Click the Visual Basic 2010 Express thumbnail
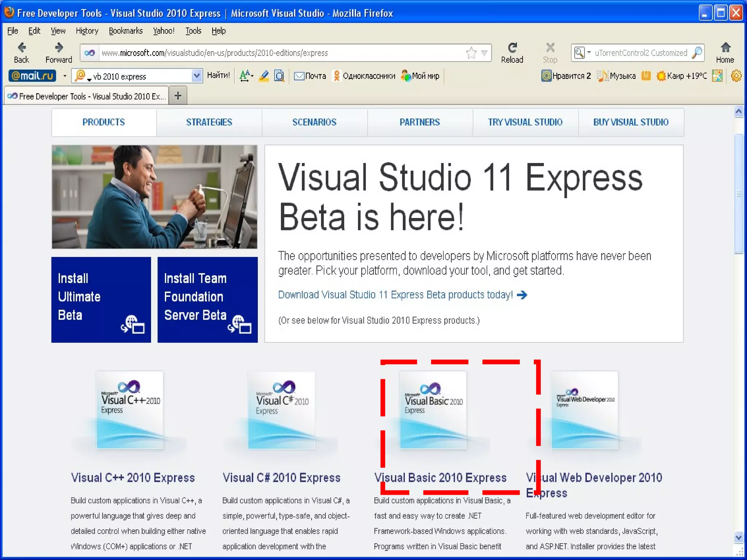This screenshot has width=747, height=560. click(433, 410)
